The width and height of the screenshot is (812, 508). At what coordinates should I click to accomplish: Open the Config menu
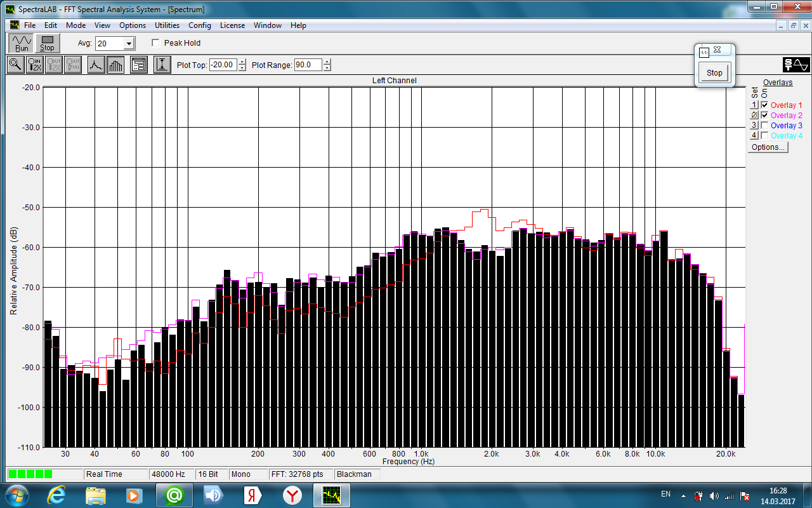pyautogui.click(x=200, y=25)
